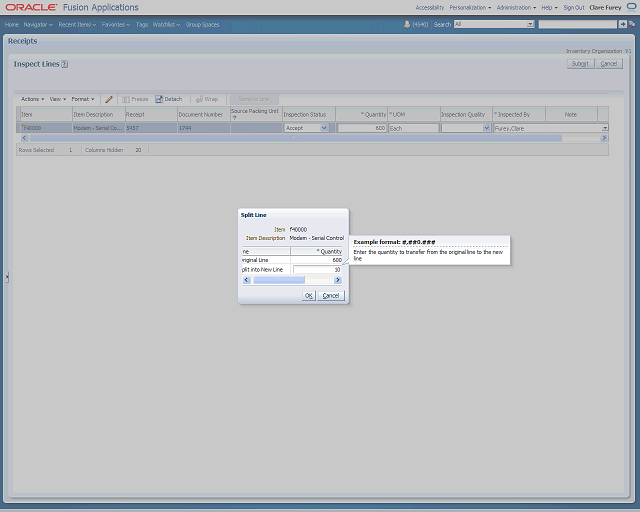The width and height of the screenshot is (640, 512).
Task: Click Split Line dialog scroll left arrow
Action: pyautogui.click(x=246, y=280)
